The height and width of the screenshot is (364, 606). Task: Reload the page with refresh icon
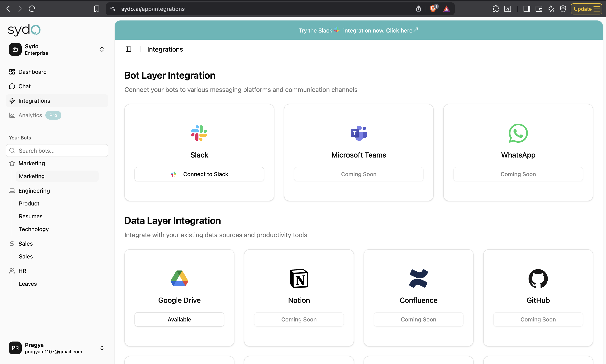pos(32,9)
